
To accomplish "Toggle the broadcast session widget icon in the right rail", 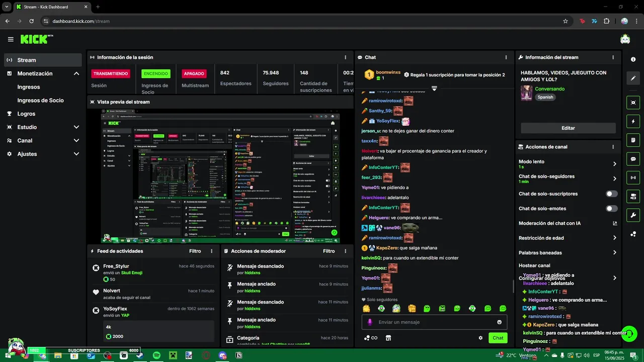I will (x=633, y=177).
